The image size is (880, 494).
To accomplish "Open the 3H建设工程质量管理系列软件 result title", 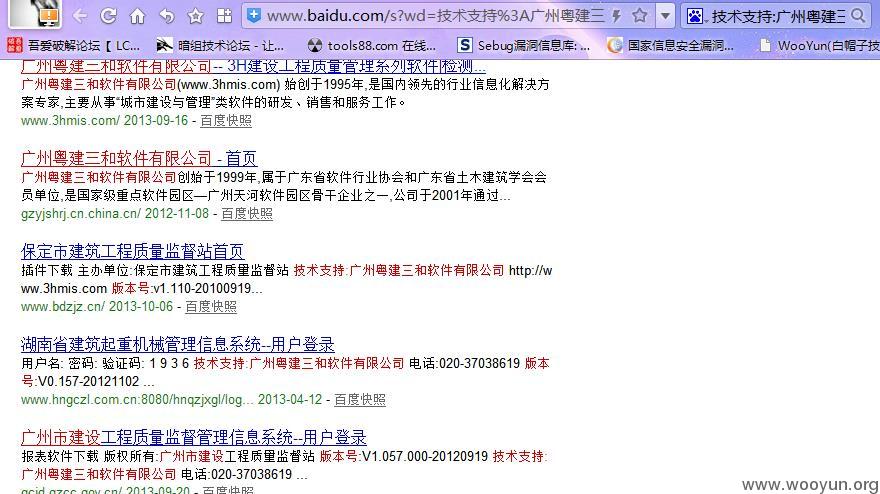I will tap(253, 66).
